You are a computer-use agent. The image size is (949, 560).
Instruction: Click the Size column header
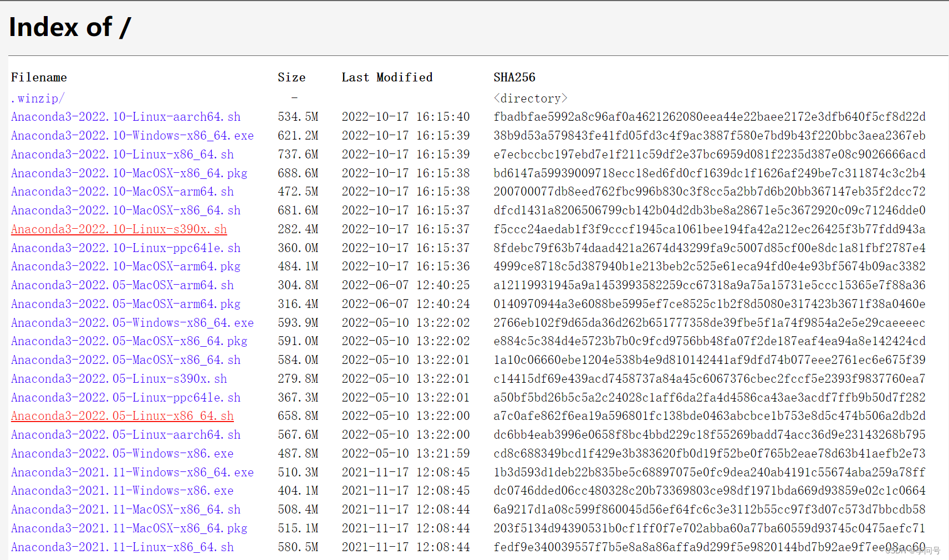pyautogui.click(x=292, y=78)
